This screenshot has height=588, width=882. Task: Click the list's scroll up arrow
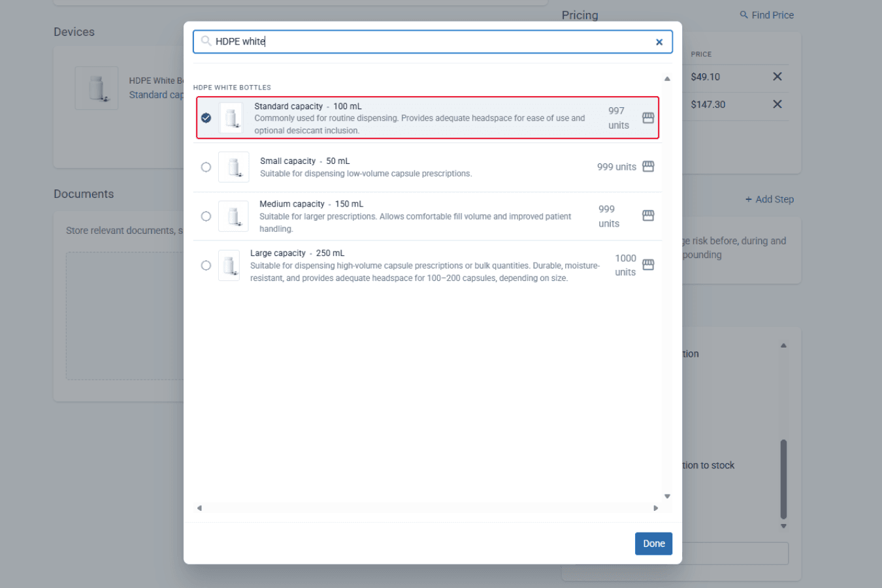[x=667, y=78]
